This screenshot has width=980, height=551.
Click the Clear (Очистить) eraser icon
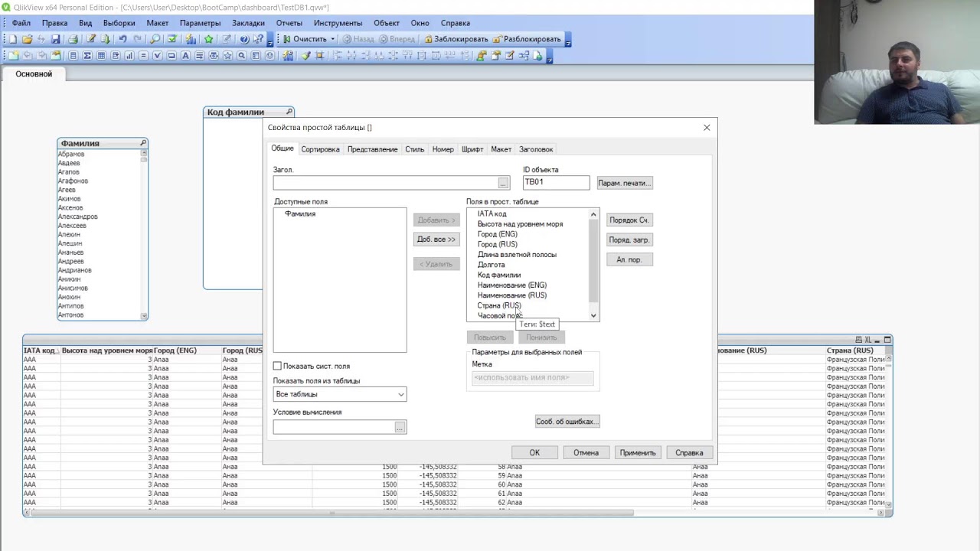coord(286,39)
